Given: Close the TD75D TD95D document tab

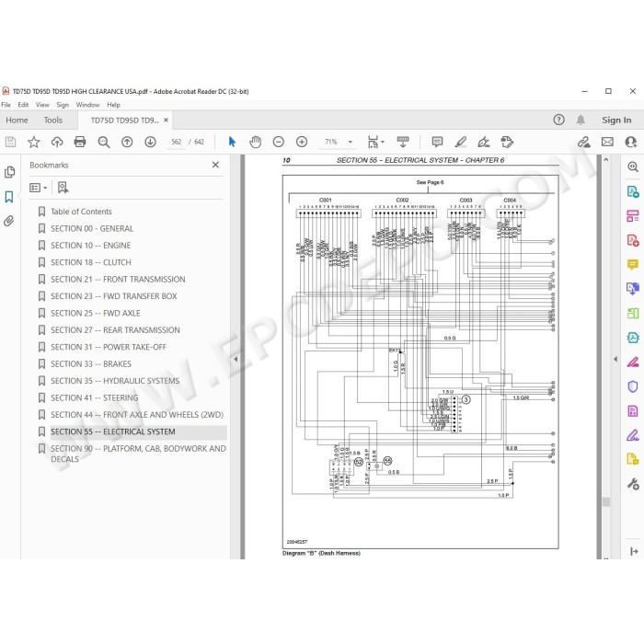Looking at the screenshot, I should 166,120.
